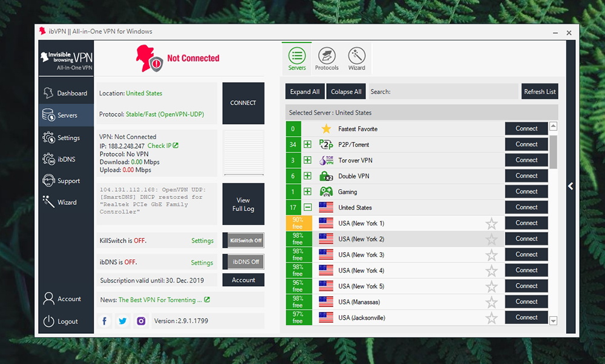Image resolution: width=605 pixels, height=364 pixels.
Task: Toggle the ibDNS Off switch
Action: pyautogui.click(x=243, y=262)
